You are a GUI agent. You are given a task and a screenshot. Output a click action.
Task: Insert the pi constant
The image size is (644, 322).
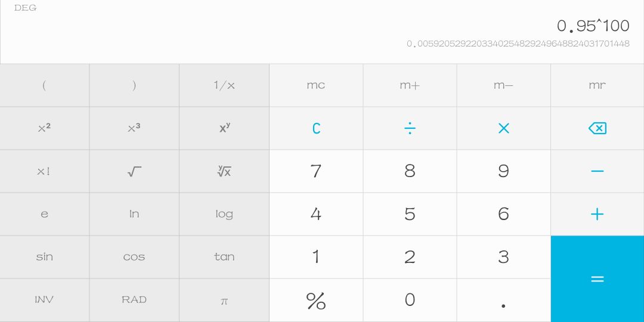coord(224,300)
